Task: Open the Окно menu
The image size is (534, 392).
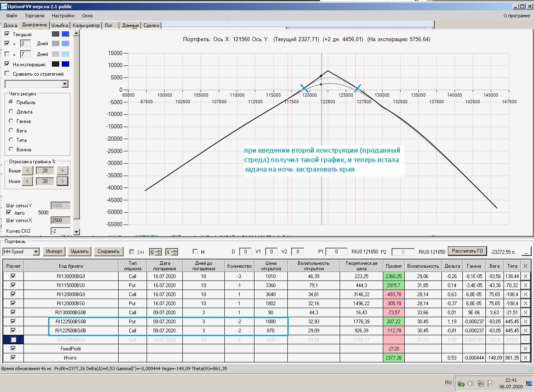Action: click(87, 16)
